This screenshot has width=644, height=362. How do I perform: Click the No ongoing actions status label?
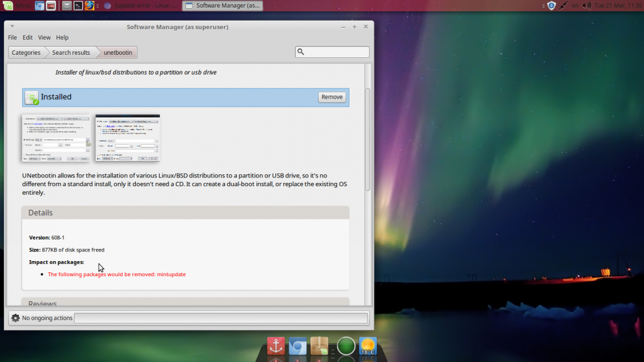coord(47,318)
